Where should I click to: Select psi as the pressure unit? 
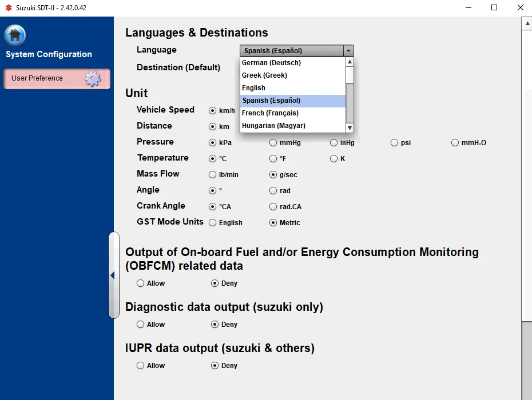pyautogui.click(x=395, y=143)
